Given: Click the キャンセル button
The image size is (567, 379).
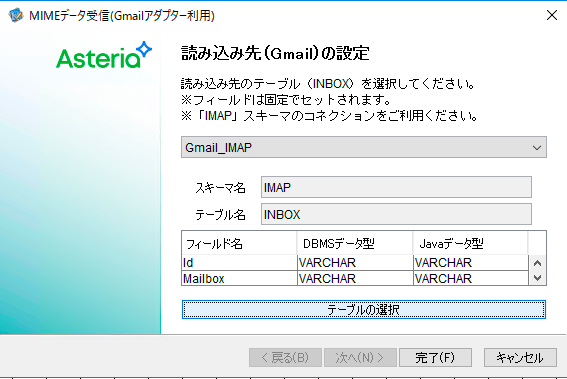Looking at the screenshot, I should tap(520, 358).
